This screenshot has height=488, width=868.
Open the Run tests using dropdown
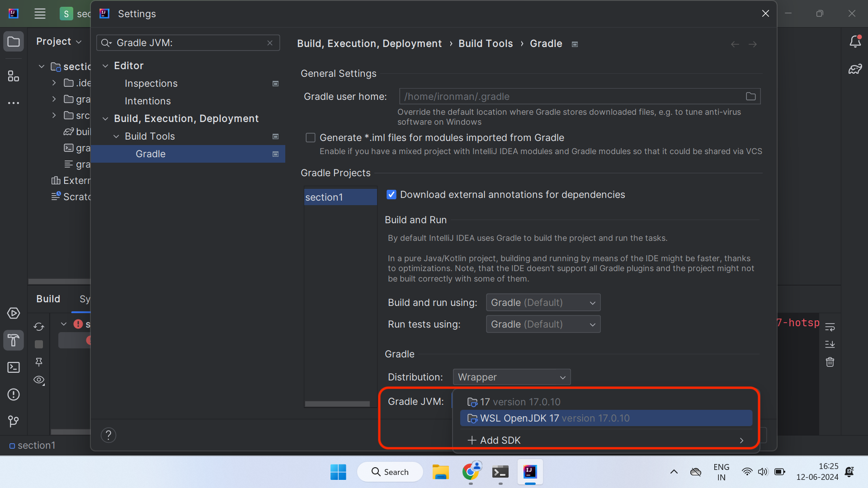tap(543, 324)
